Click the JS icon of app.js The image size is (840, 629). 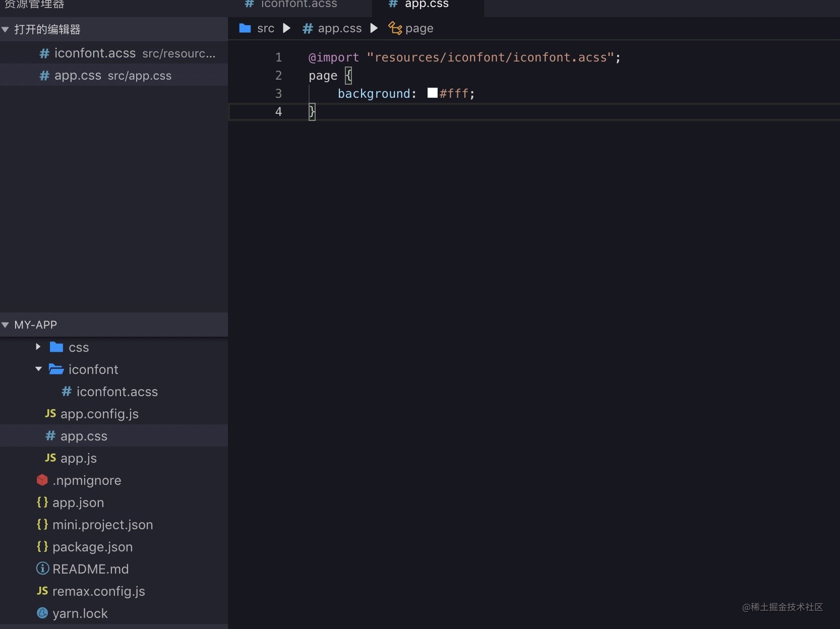point(50,458)
